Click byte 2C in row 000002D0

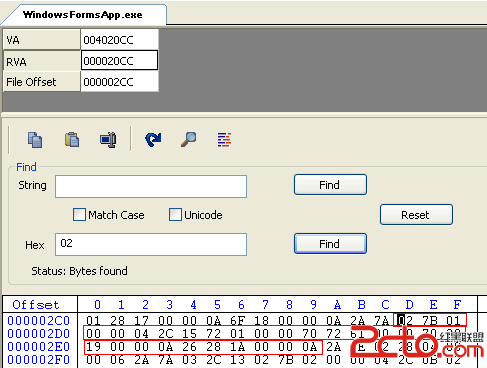coord(165,334)
